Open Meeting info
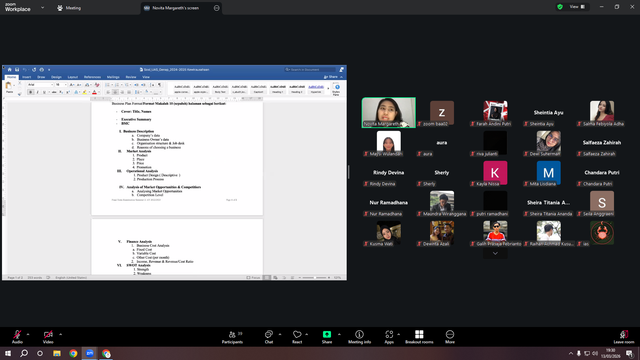Image resolution: width=640 pixels, height=360 pixels. pos(359,337)
